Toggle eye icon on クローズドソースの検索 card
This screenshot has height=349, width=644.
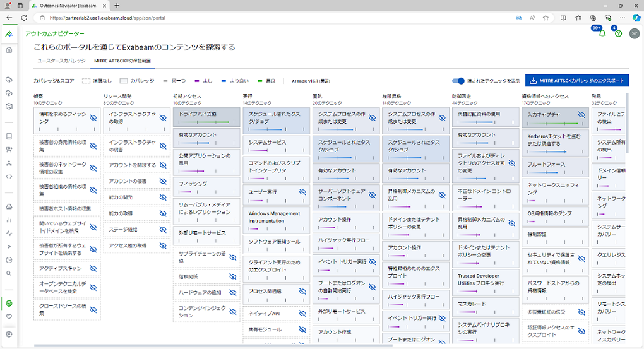coord(93,310)
